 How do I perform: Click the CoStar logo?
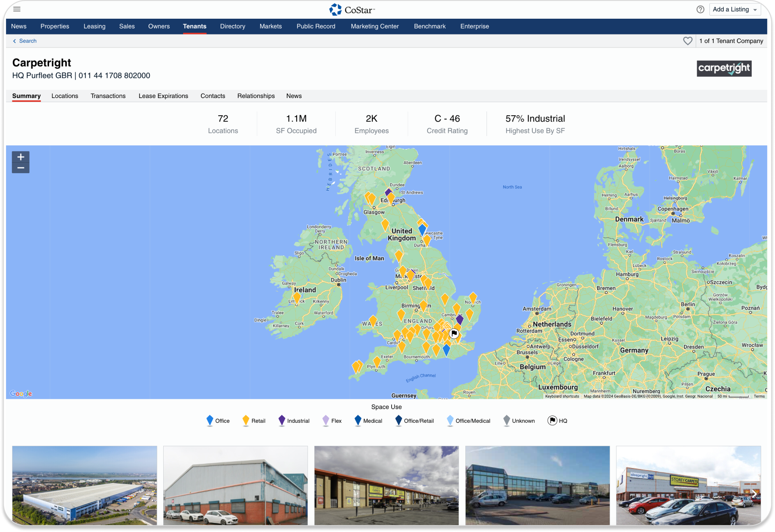(x=352, y=10)
